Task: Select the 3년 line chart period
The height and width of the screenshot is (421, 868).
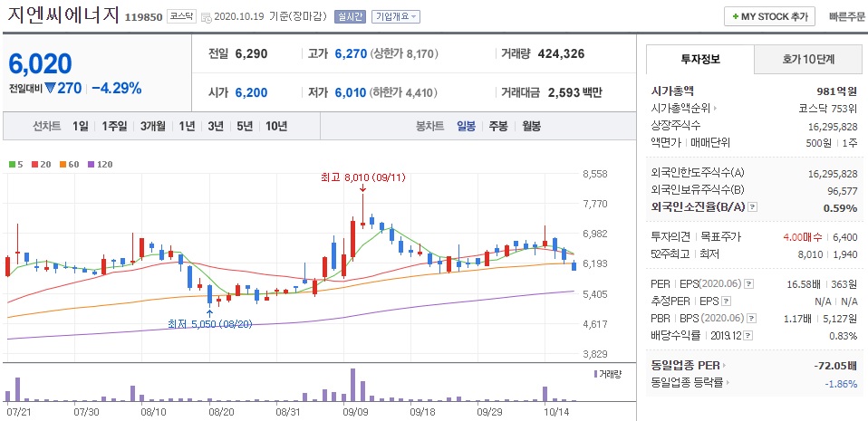Action: [x=216, y=126]
